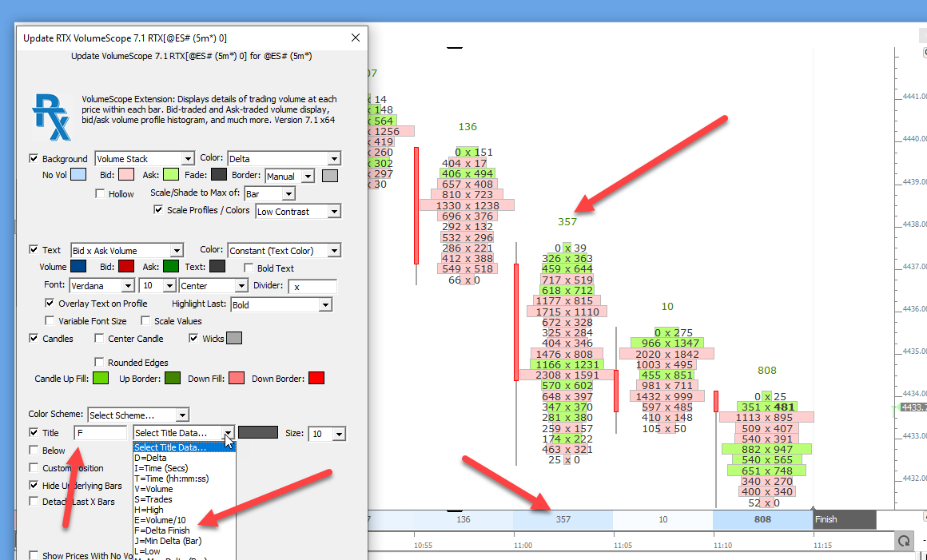Change the Up Border color swatch

173,378
